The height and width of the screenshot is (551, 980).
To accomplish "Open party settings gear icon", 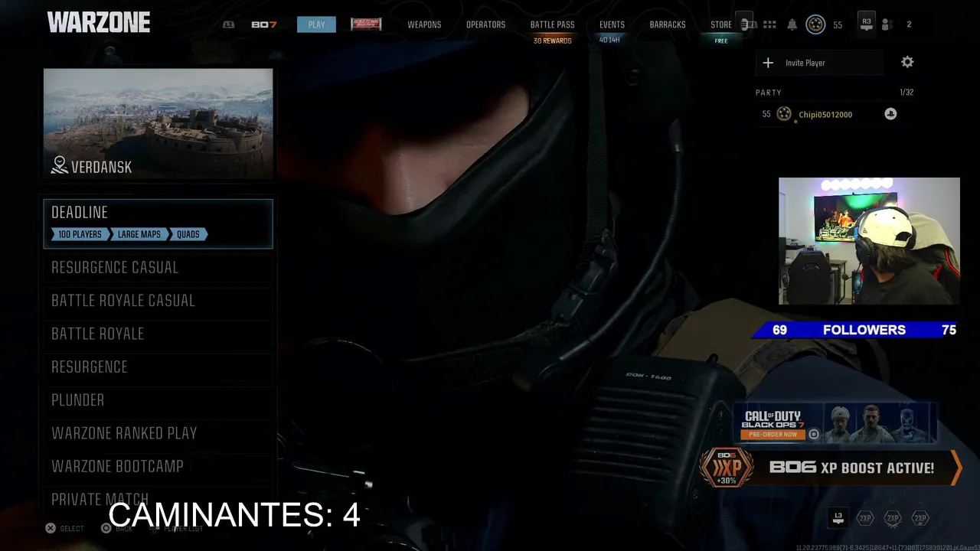I will [x=907, y=62].
